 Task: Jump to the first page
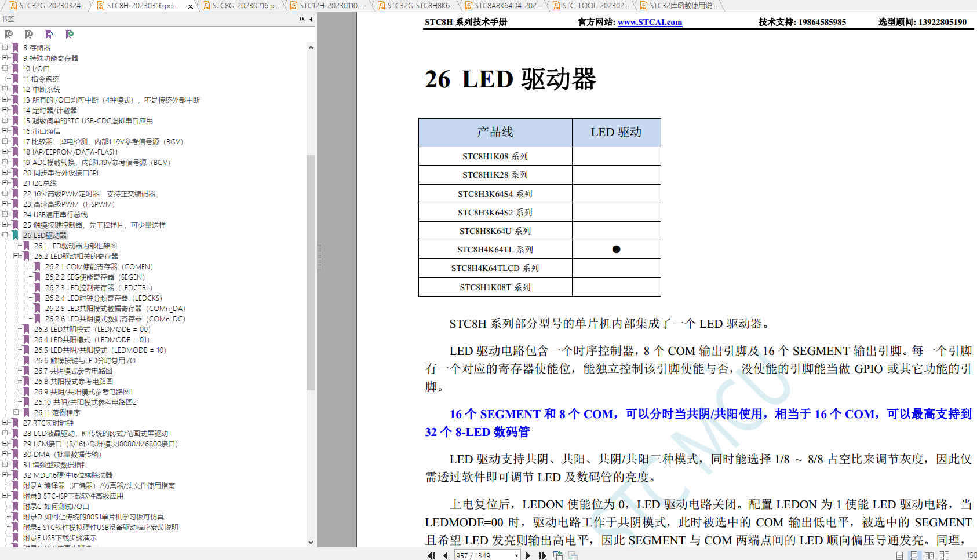(431, 555)
